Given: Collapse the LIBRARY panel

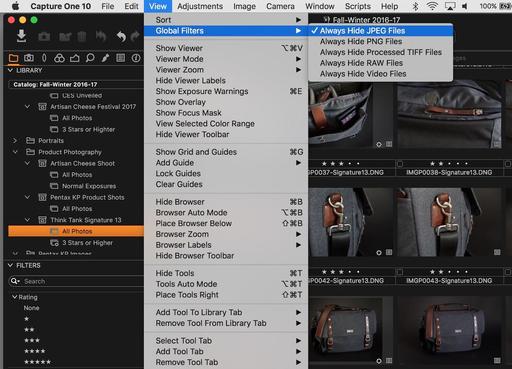Looking at the screenshot, I should click(x=10, y=70).
